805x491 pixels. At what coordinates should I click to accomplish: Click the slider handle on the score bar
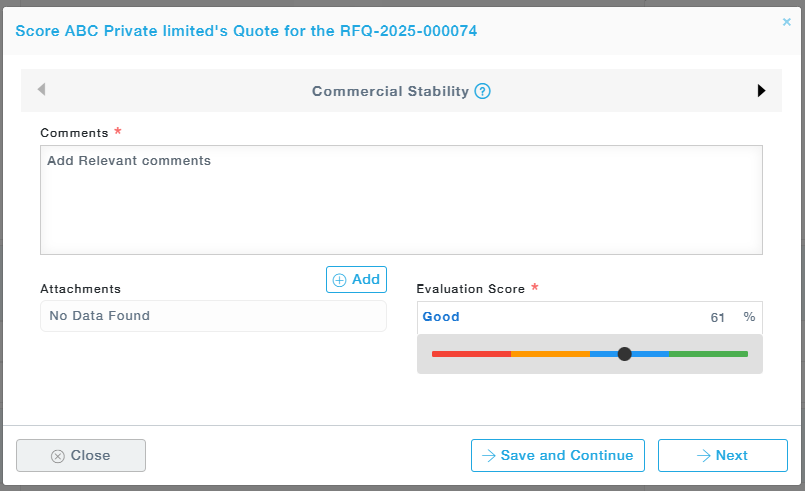pyautogui.click(x=625, y=354)
